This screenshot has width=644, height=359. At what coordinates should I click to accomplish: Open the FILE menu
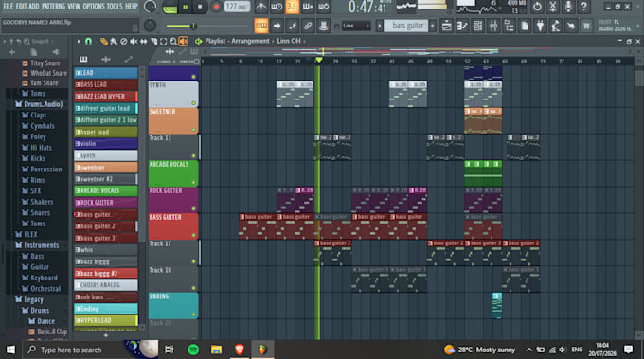pos(8,7)
